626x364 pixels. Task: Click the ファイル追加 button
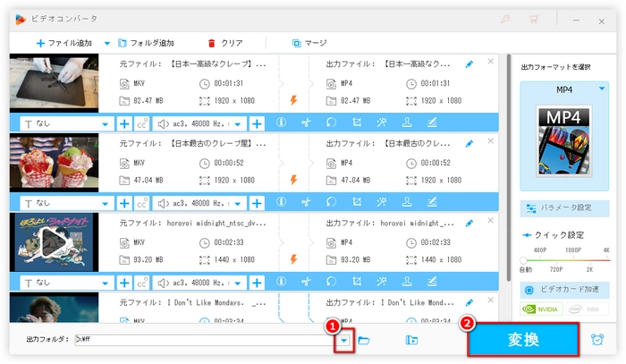[x=63, y=43]
